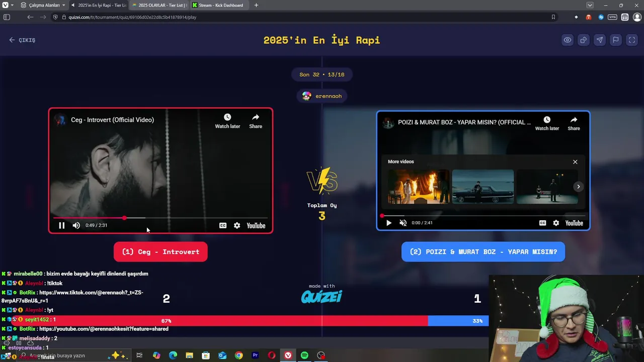The image size is (644, 362).
Task: Click the blue Shazam extension icon
Action: [601, 17]
